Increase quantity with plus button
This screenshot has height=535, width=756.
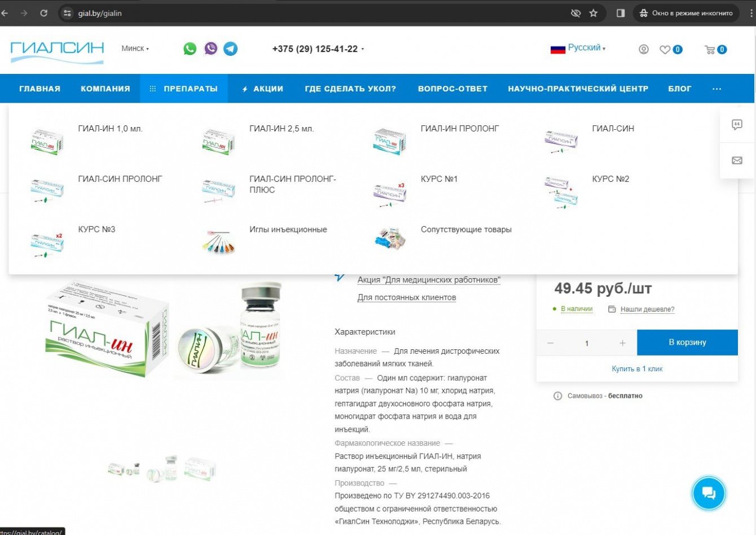[x=622, y=343]
